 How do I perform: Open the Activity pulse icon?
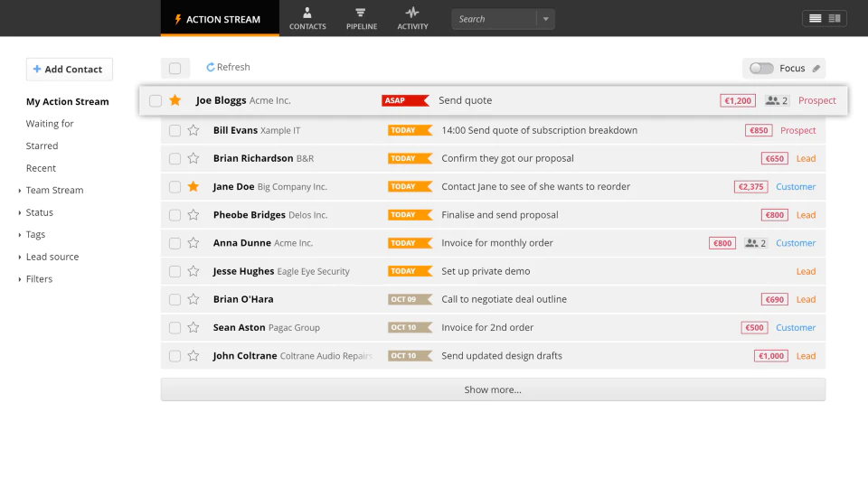pyautogui.click(x=412, y=13)
